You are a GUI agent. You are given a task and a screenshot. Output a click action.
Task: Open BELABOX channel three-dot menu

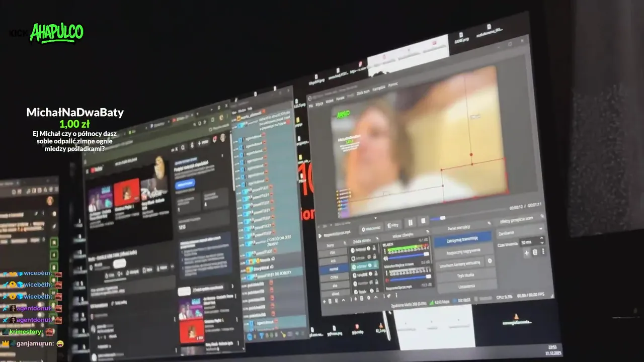coord(385,251)
